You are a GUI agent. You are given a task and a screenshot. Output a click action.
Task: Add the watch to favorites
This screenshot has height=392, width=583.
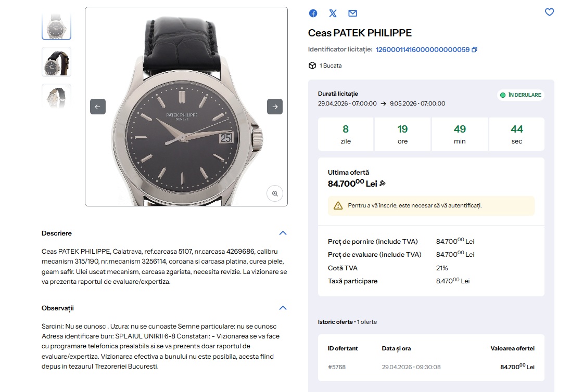549,12
